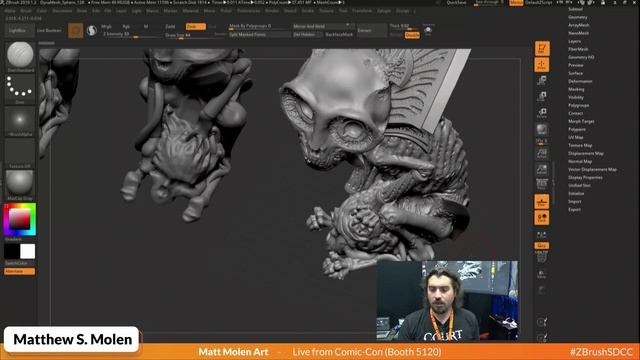Expand the FiberMesh sub-palette
This screenshot has width=640, height=360.
[x=578, y=49]
